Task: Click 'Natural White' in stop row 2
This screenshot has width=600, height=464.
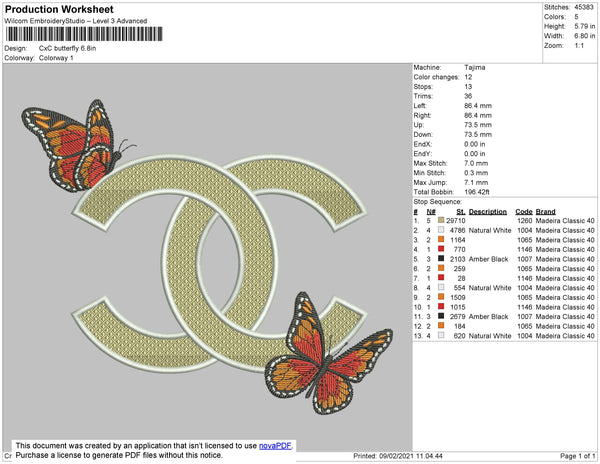Action: pos(490,230)
